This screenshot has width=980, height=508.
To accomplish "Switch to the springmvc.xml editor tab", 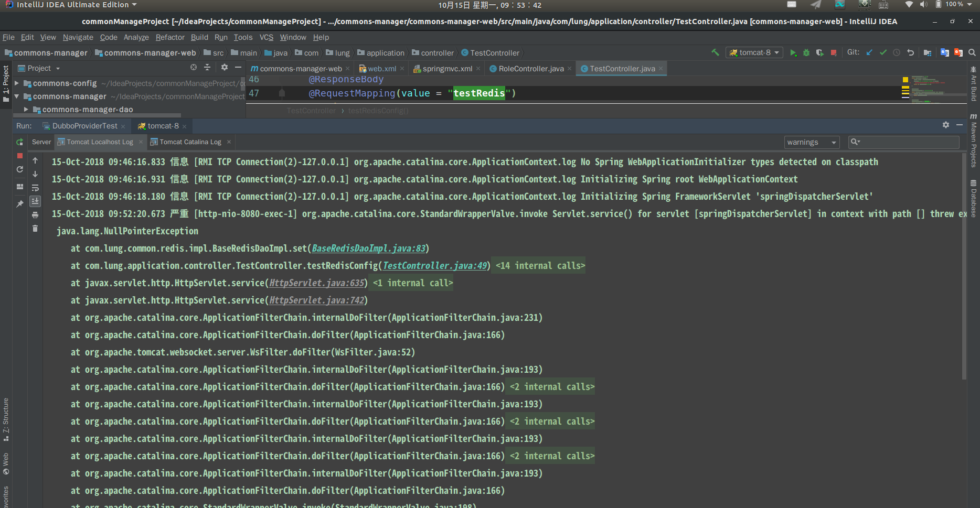I will coord(447,69).
